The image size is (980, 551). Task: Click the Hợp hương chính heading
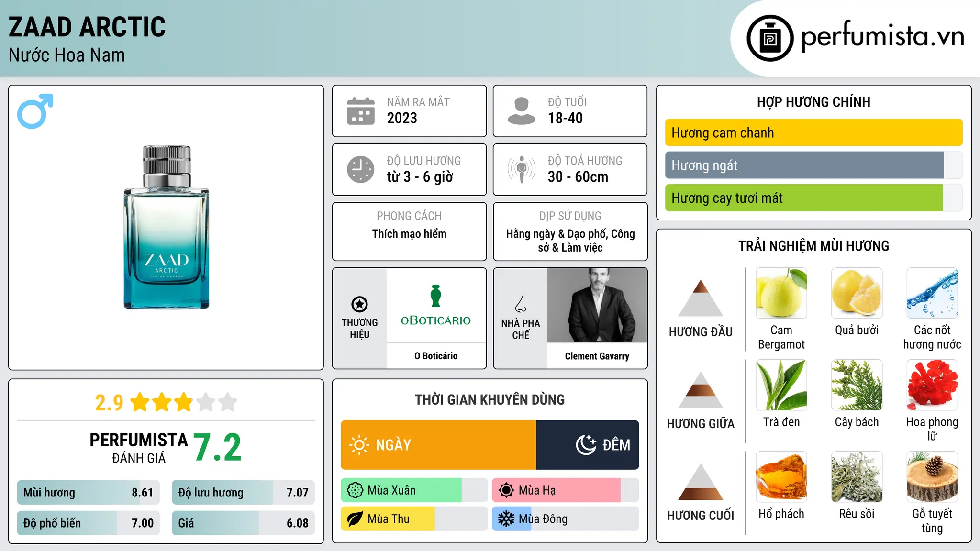click(x=813, y=102)
